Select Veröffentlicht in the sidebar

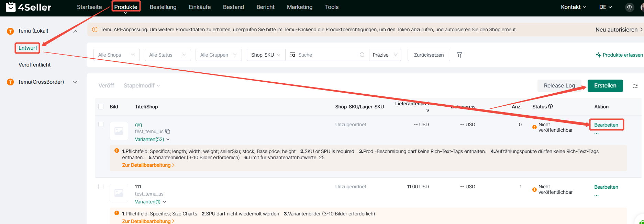tap(35, 65)
